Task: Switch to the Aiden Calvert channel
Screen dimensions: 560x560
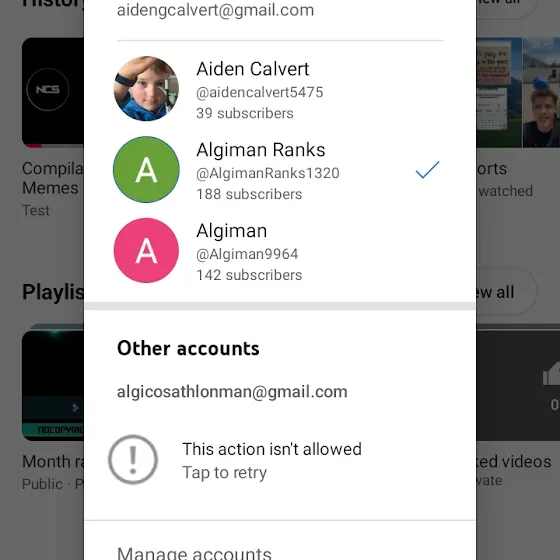Action: [x=280, y=89]
